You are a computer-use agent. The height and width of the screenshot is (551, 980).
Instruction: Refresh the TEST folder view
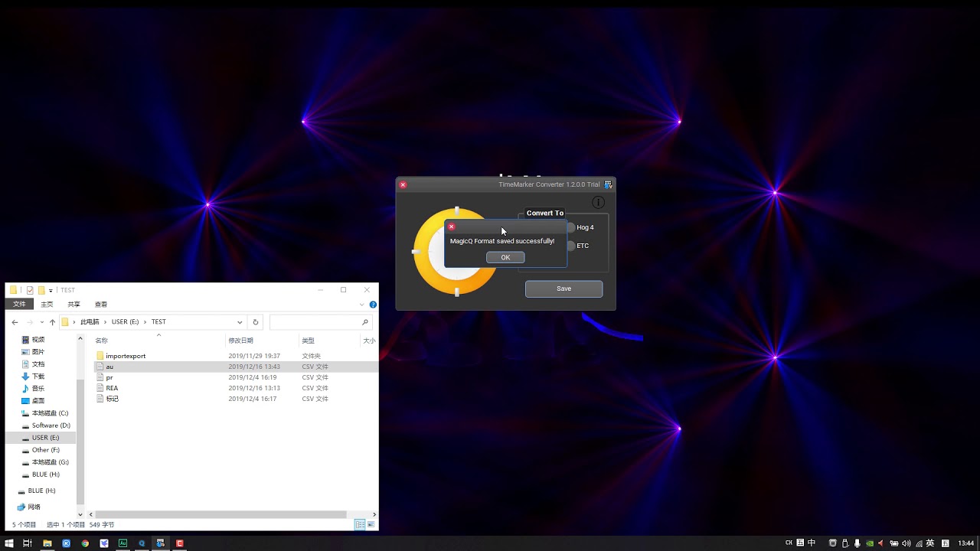(256, 322)
